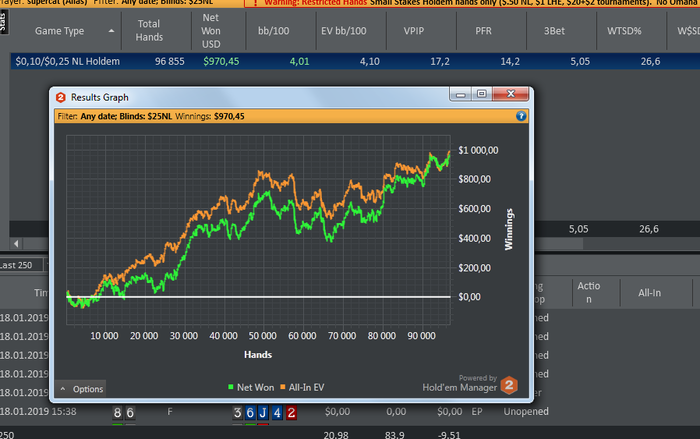Sort by EV bb/100 column header
The height and width of the screenshot is (439, 700).
point(343,31)
